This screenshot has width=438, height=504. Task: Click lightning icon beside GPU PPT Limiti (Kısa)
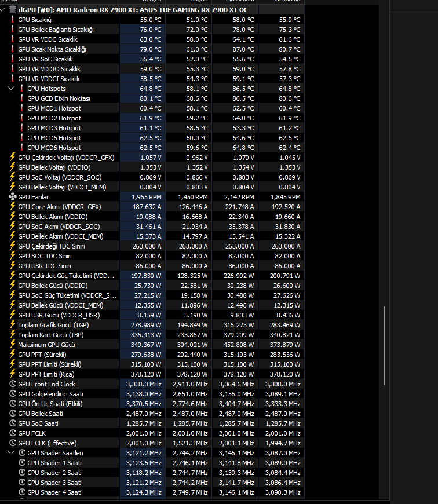(x=13, y=374)
